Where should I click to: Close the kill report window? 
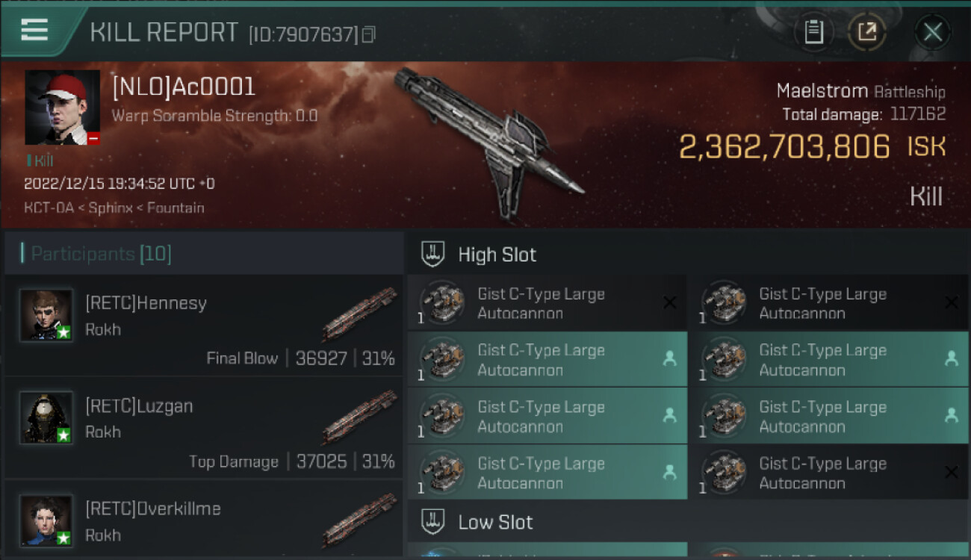pos(932,32)
